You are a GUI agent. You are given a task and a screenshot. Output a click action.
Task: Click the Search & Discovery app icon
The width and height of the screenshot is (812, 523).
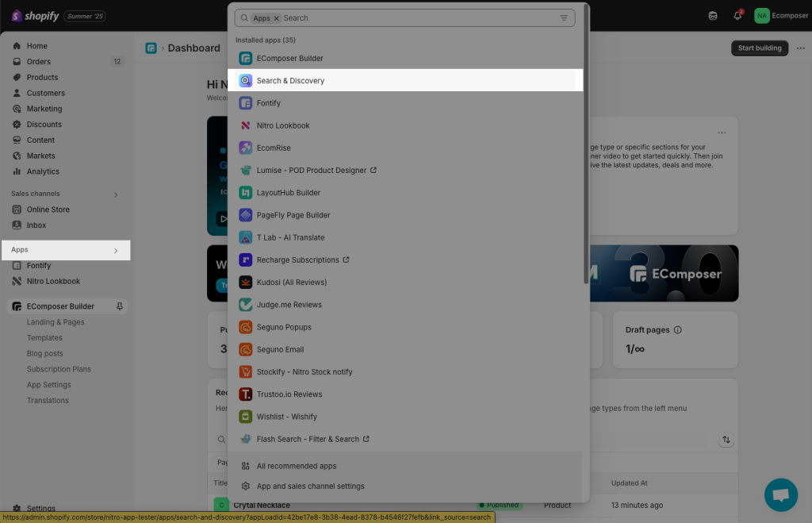[x=246, y=80]
